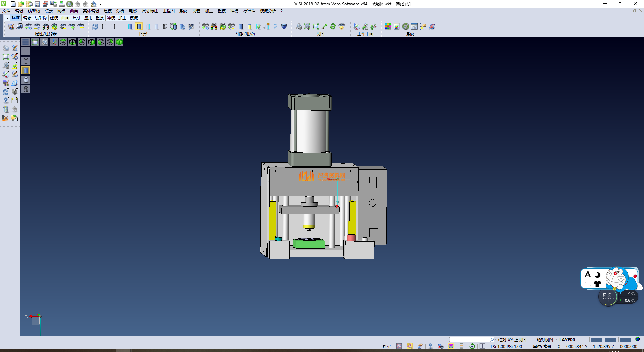Click the wrench system settings icon

click(x=406, y=27)
